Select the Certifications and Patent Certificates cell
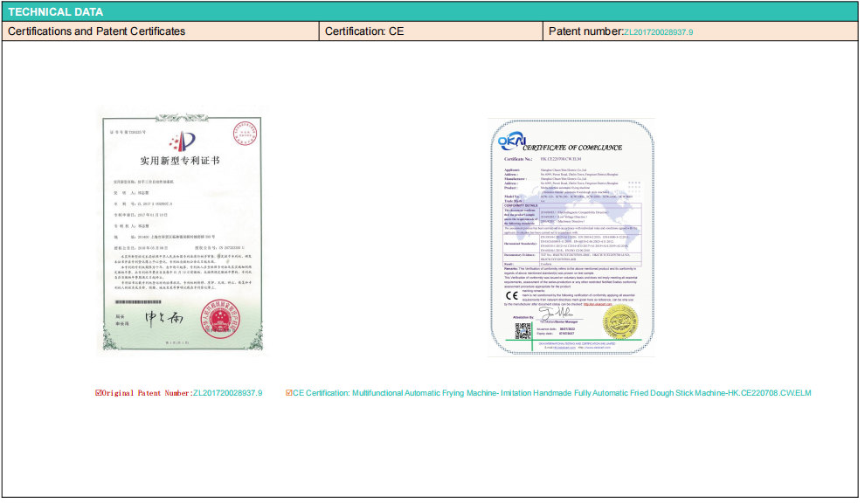This screenshot has height=504, width=865. pyautogui.click(x=161, y=31)
